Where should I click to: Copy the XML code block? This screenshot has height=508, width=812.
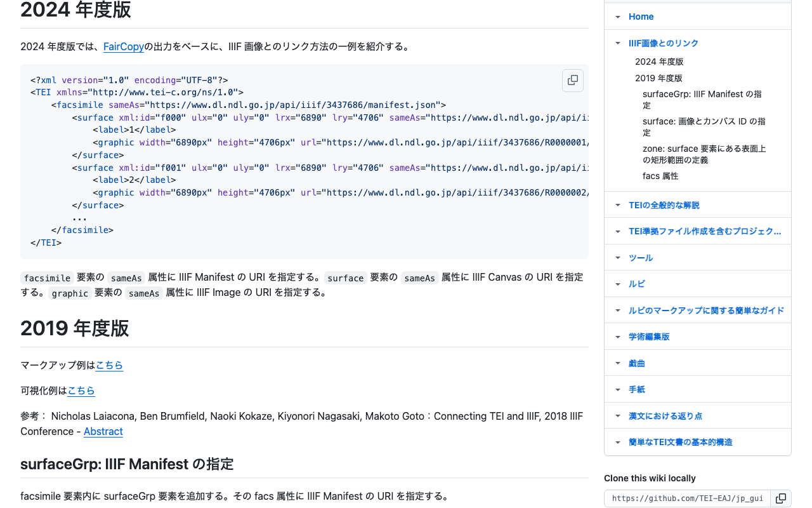572,81
